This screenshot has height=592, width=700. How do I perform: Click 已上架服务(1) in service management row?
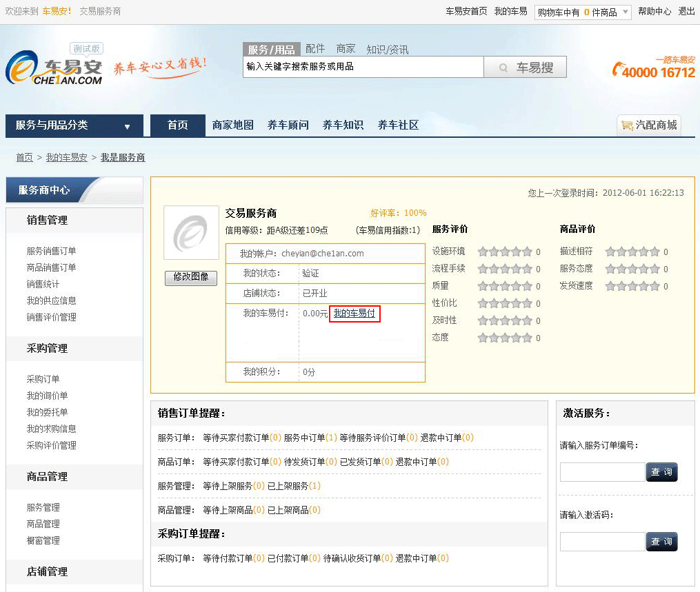[294, 486]
